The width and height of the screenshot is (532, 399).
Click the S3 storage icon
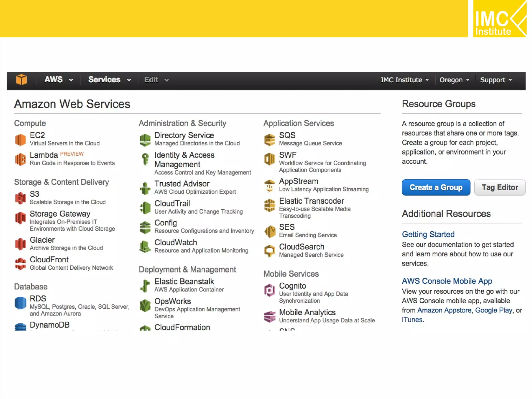tap(20, 198)
